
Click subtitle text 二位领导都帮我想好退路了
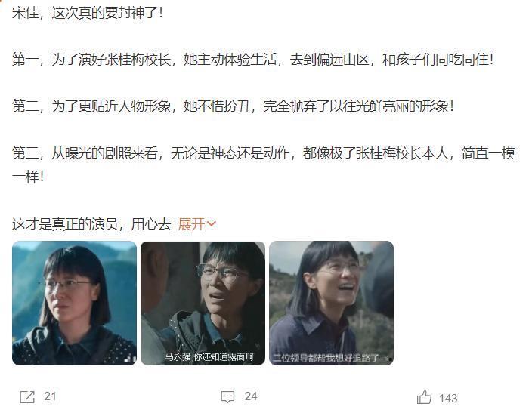pyautogui.click(x=326, y=358)
